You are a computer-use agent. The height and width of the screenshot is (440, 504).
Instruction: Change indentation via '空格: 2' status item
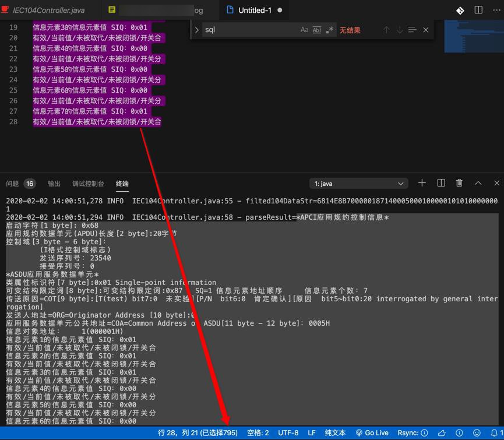point(258,433)
